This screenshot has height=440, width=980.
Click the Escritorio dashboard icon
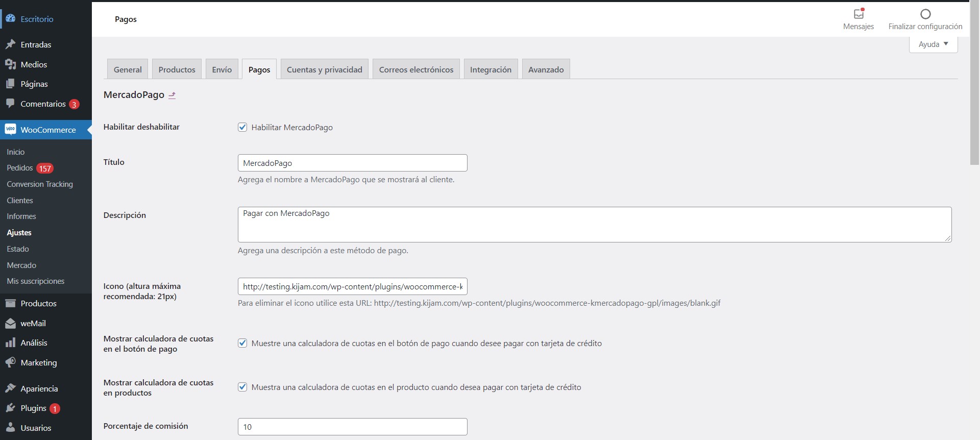[x=10, y=18]
